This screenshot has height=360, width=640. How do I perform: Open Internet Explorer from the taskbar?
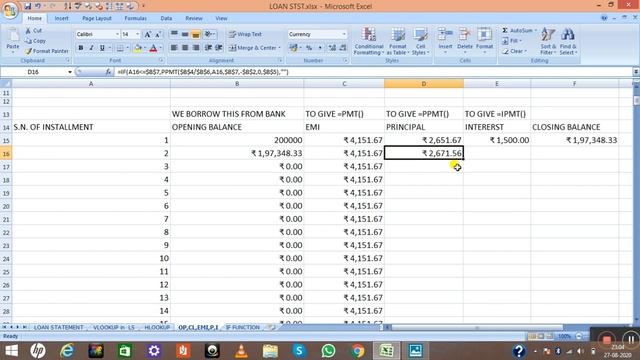click(67, 351)
